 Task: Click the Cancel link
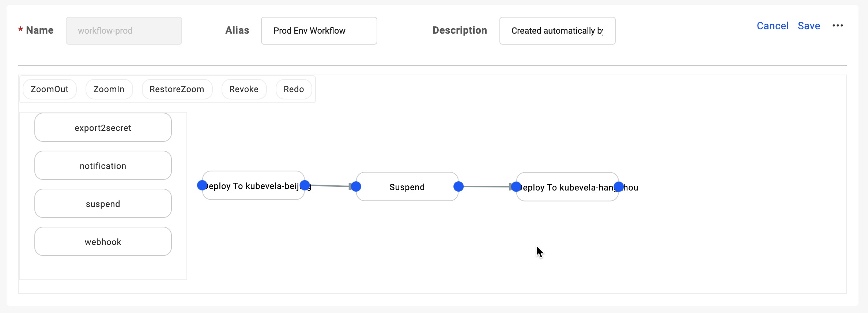772,26
